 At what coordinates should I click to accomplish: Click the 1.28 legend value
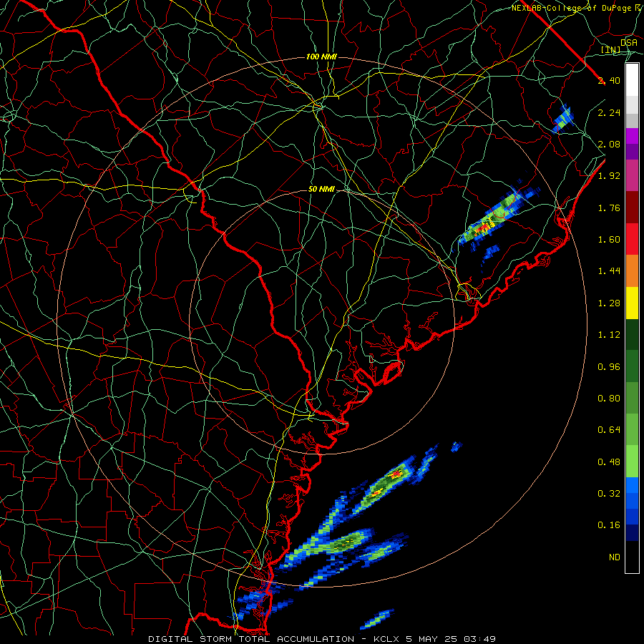click(x=609, y=303)
